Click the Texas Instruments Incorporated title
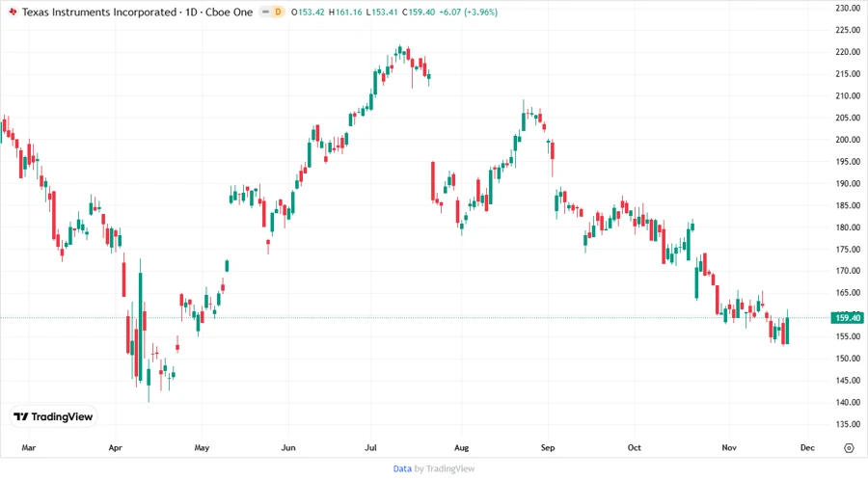Screen dimensions: 868x480 point(99,12)
